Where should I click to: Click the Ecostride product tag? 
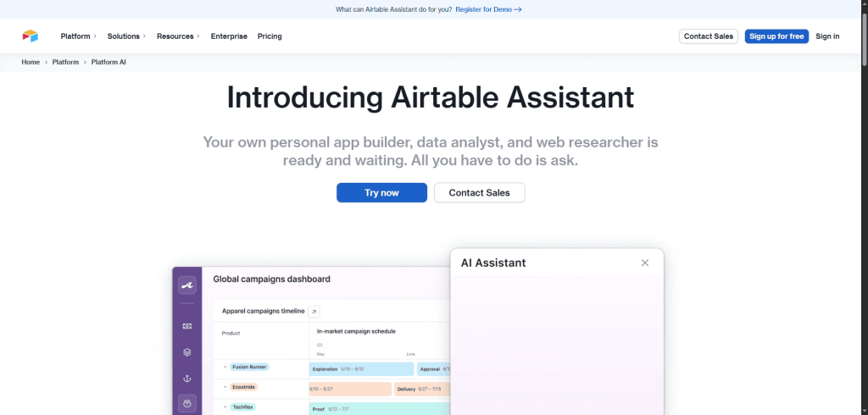pos(243,387)
